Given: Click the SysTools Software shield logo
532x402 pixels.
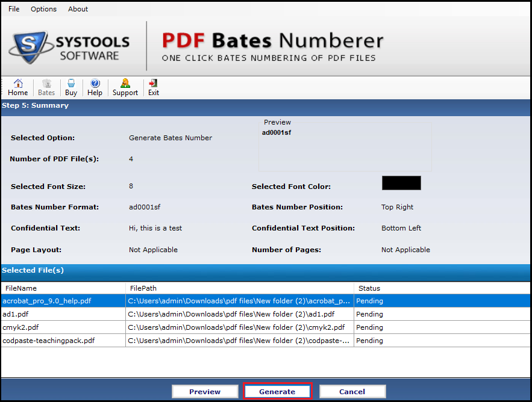Looking at the screenshot, I should coord(30,48).
